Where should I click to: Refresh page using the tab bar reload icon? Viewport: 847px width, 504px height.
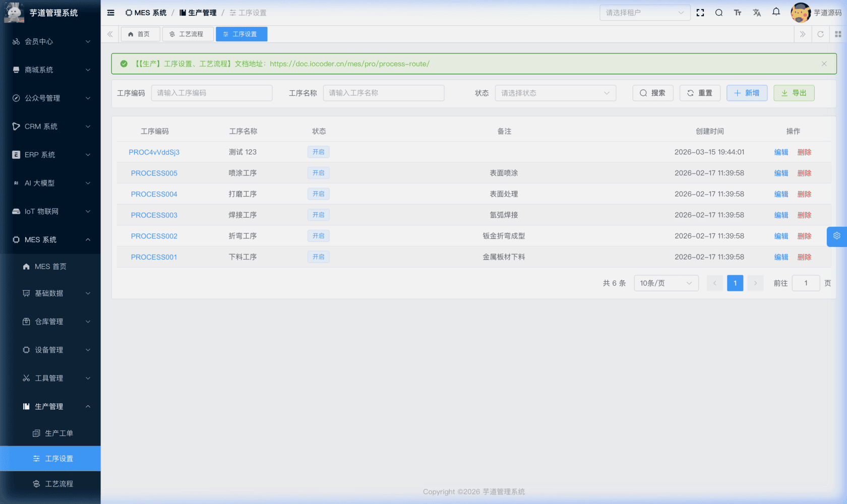pos(820,34)
